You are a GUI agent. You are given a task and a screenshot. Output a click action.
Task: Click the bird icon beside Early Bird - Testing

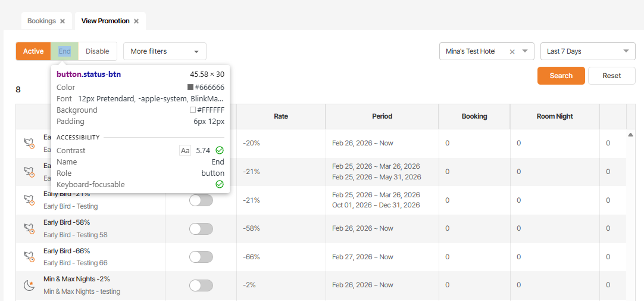29,200
